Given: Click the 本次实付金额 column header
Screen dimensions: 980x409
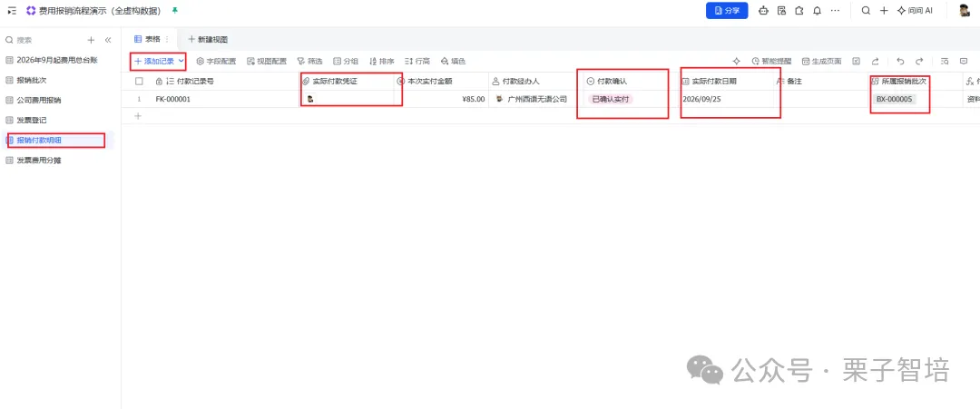Looking at the screenshot, I should coord(441,82).
